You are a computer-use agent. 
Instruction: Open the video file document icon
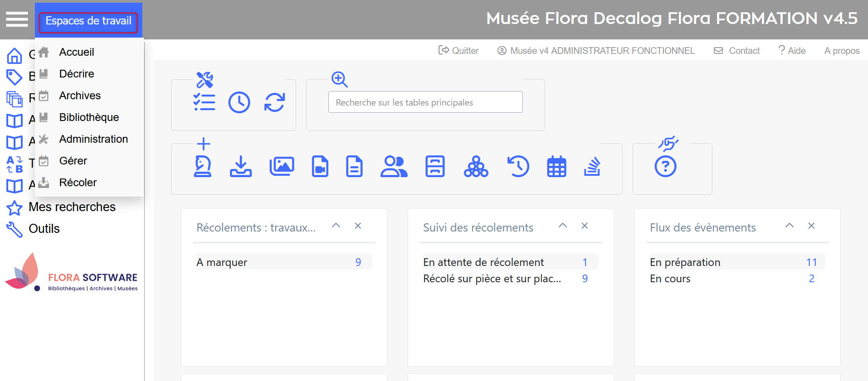tap(320, 167)
